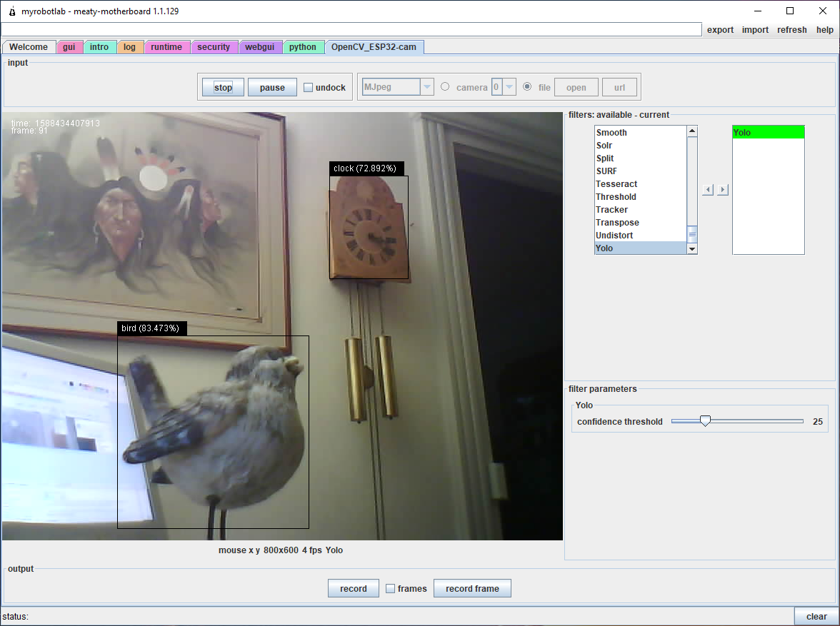This screenshot has width=840, height=626.
Task: Open the log tab
Action: click(130, 47)
